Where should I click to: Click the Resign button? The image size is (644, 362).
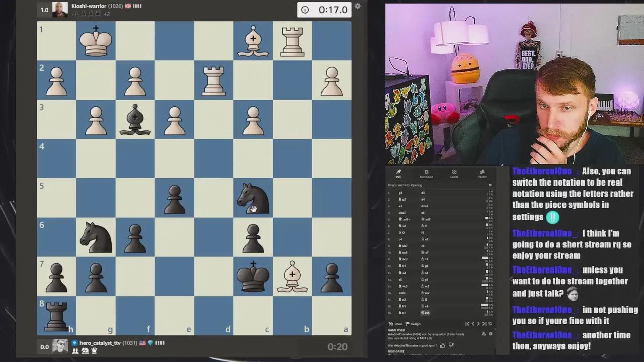point(414,324)
